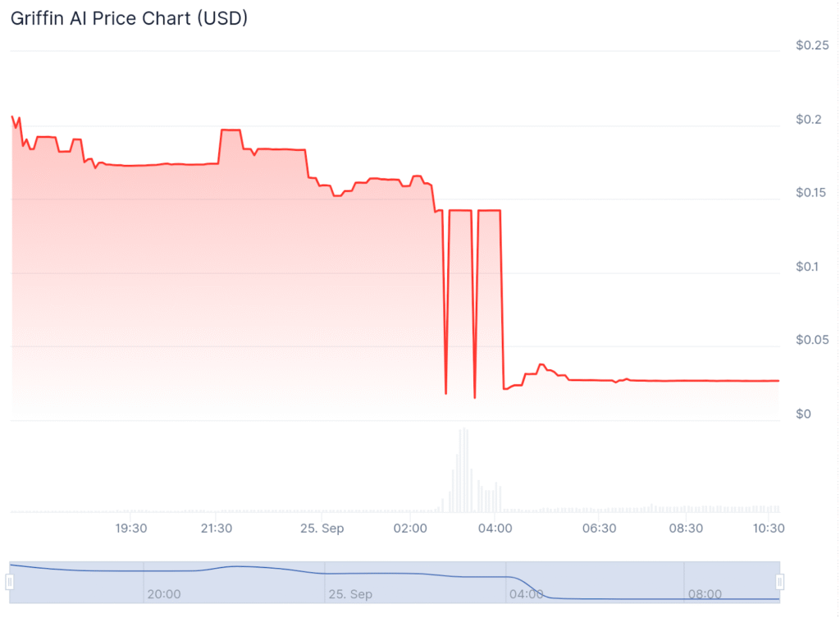
Task: Click the tallest volume bar
Action: coord(463,469)
